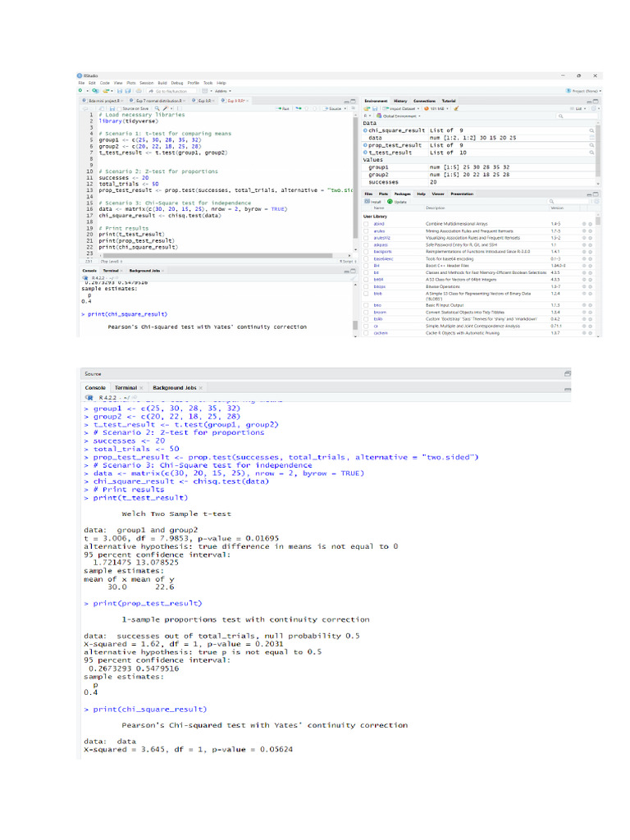
Task: Inspect chi_square_result with magnifier icon
Action: [592, 130]
